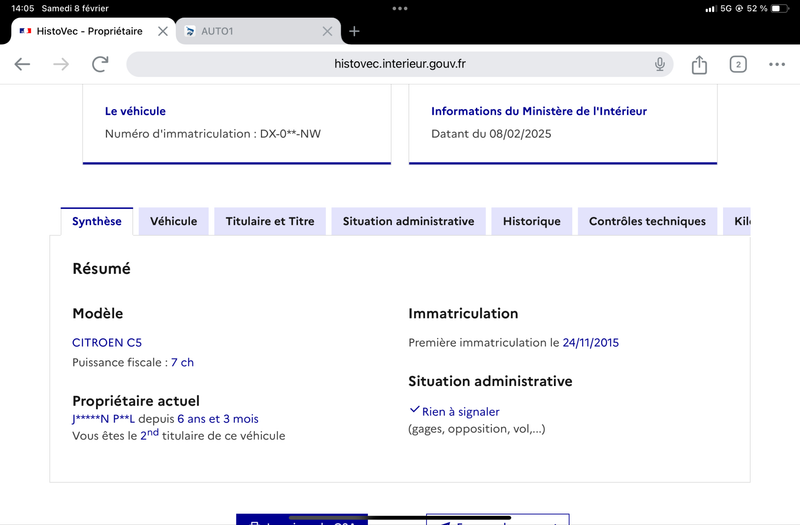Viewport: 800px width, 525px height.
Task: Click the CITROEN C5 model text
Action: click(x=107, y=342)
